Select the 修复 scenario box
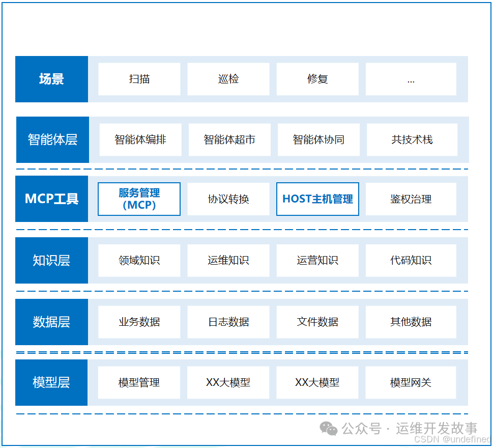493x448 pixels. (317, 79)
